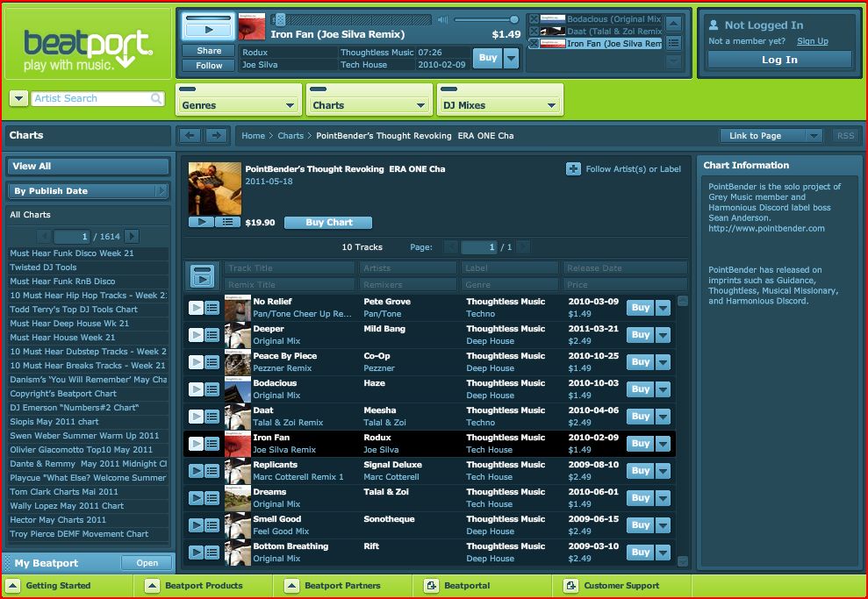
Task: Play the Peace By Piece track
Action: [196, 361]
